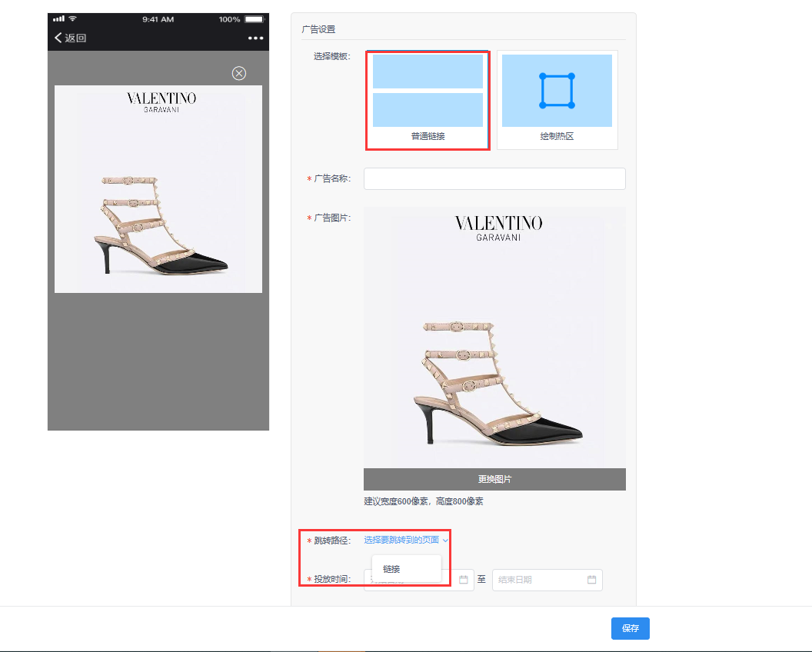Open the start date calendar icon
The width and height of the screenshot is (812, 652).
click(464, 580)
